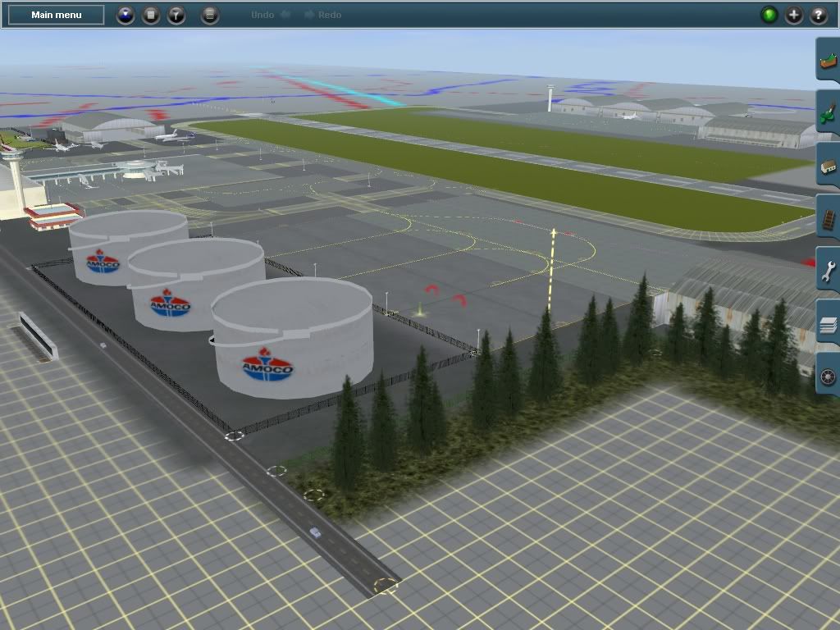Open the Paint textures brush tab

click(x=828, y=112)
